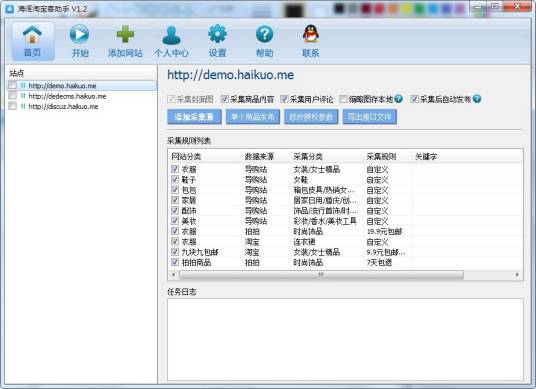Viewport: 536px width, 389px height.
Task: Click the 添加采集点 button
Action: tap(194, 117)
